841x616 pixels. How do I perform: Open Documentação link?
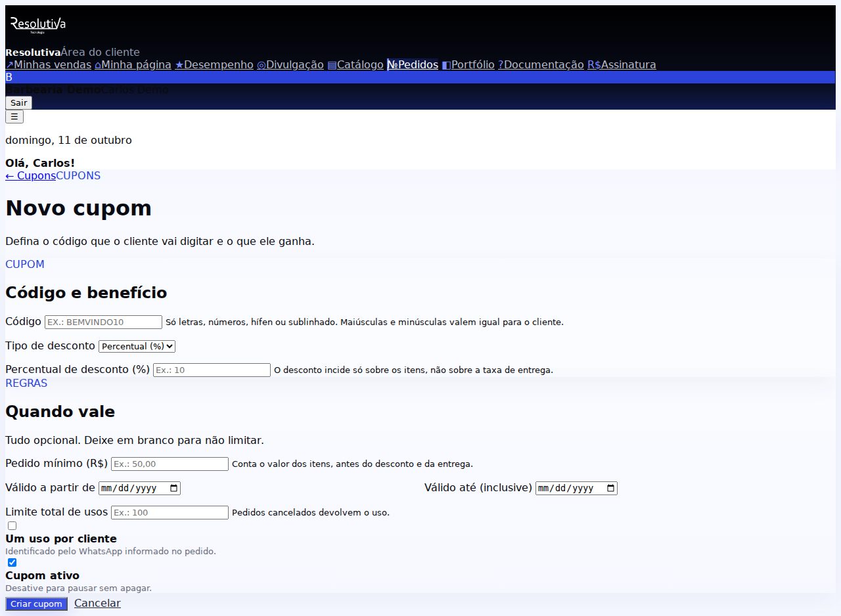coord(541,64)
